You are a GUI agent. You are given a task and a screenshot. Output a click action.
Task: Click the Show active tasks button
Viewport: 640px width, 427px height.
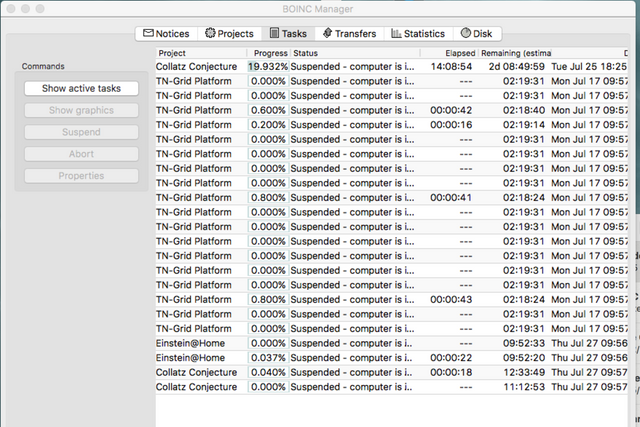click(81, 89)
